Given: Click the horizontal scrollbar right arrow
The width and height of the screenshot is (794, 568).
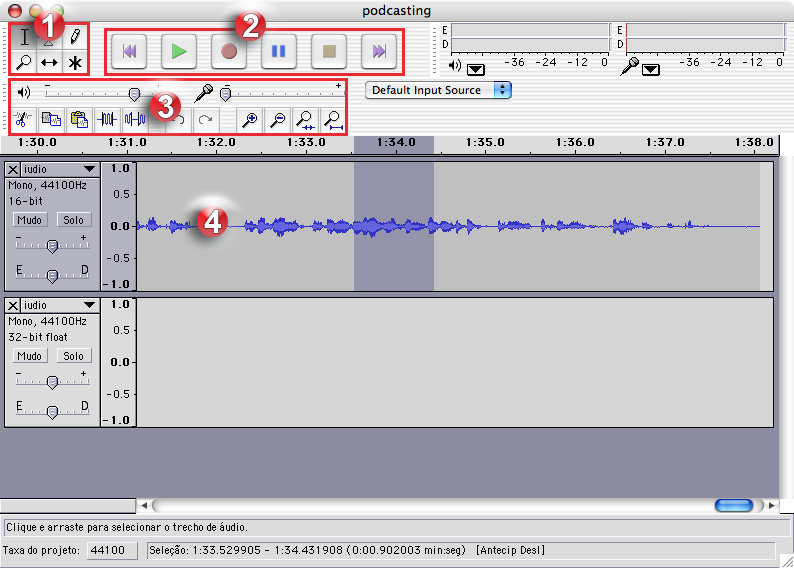Looking at the screenshot, I should coord(772,505).
